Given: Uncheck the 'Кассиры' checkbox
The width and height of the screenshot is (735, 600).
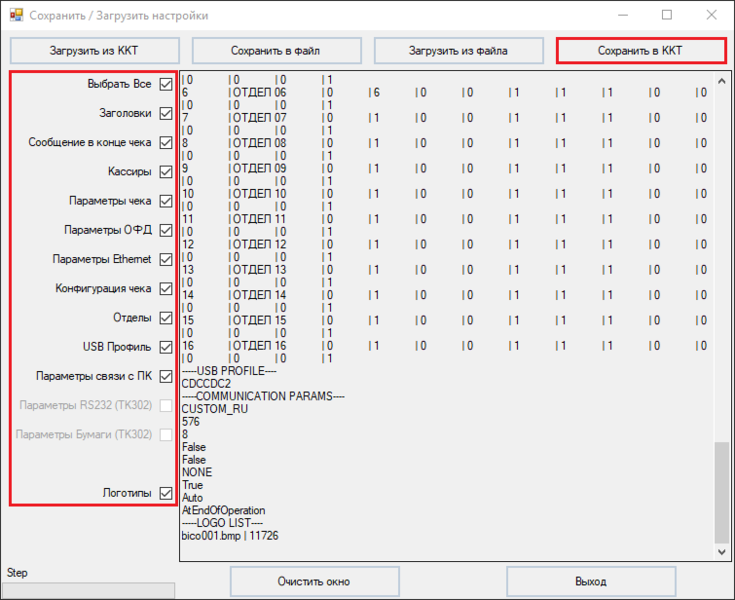Looking at the screenshot, I should (166, 172).
